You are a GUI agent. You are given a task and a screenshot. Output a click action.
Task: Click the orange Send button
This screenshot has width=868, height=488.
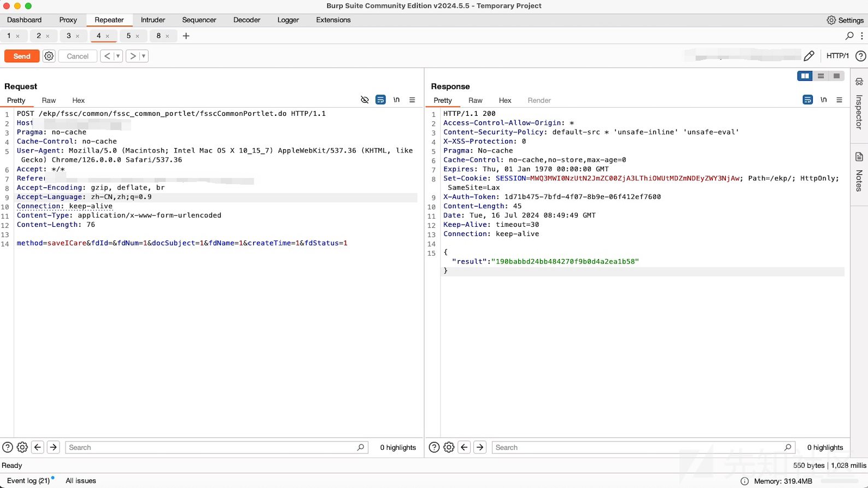pos(22,56)
